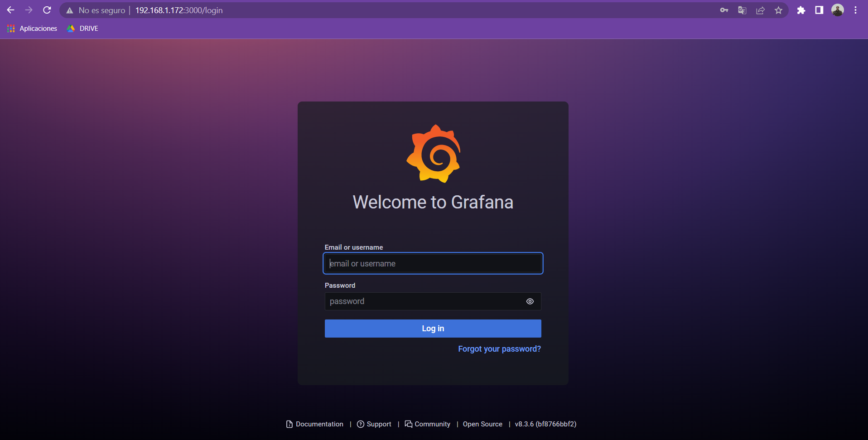Open the Open Source footer link
This screenshot has height=440, width=868.
pyautogui.click(x=482, y=424)
